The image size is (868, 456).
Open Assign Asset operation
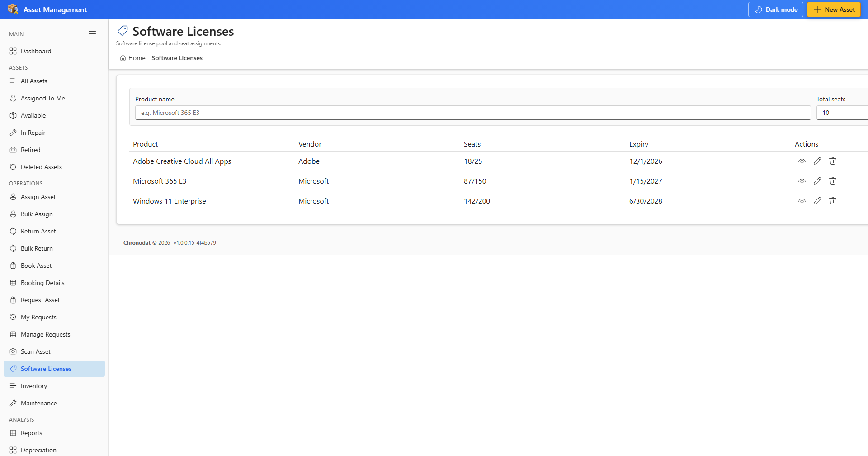coord(54,197)
